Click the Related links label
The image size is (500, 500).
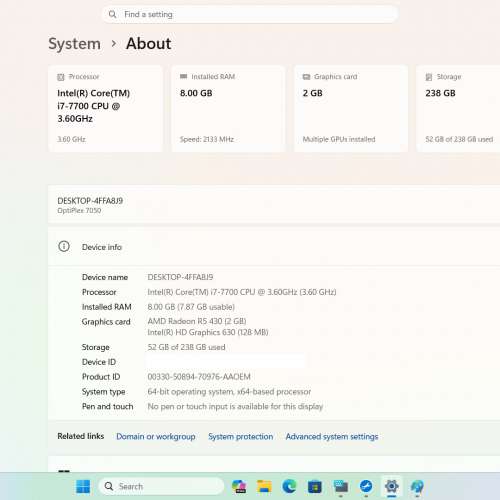click(x=81, y=436)
